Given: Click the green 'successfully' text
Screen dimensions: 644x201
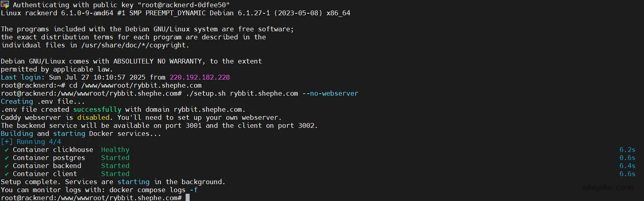Looking at the screenshot, I should [x=97, y=109].
